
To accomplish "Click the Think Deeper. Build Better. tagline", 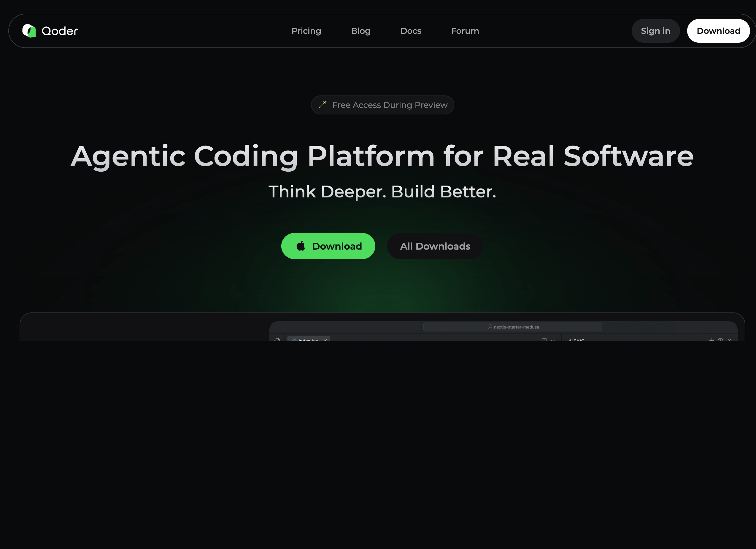I will coord(382,191).
